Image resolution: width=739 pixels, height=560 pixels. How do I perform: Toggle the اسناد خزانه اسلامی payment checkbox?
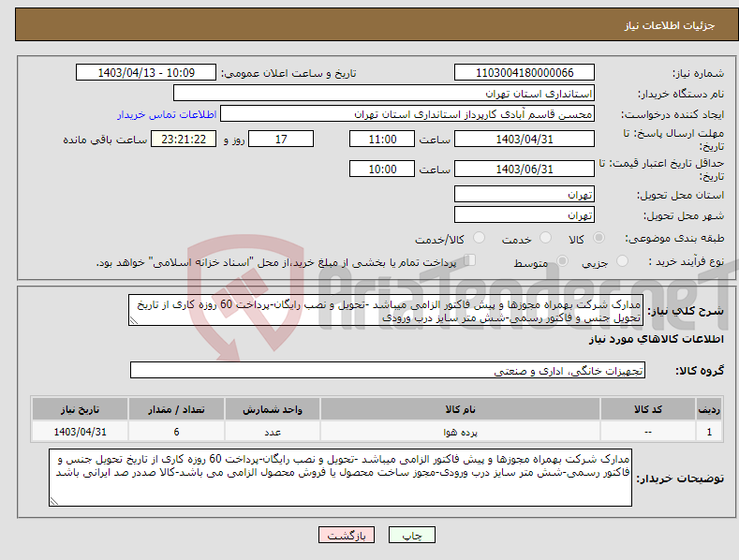[x=469, y=260]
